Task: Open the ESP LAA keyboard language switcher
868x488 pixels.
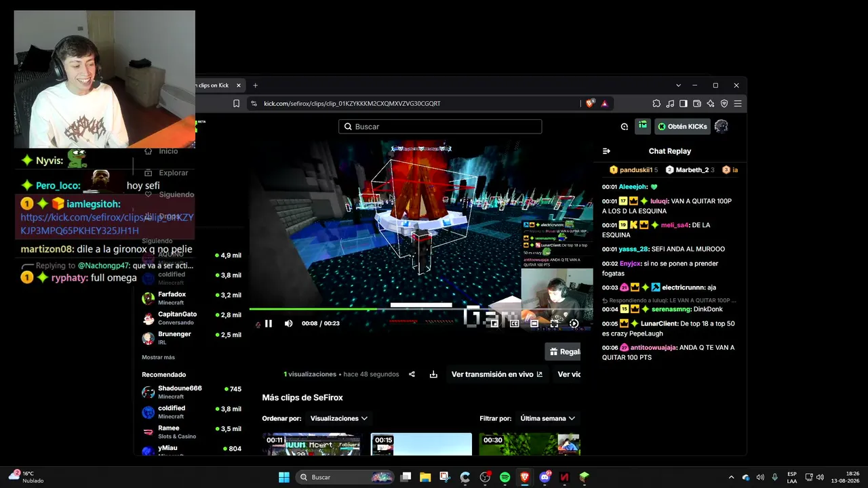Action: point(792,477)
